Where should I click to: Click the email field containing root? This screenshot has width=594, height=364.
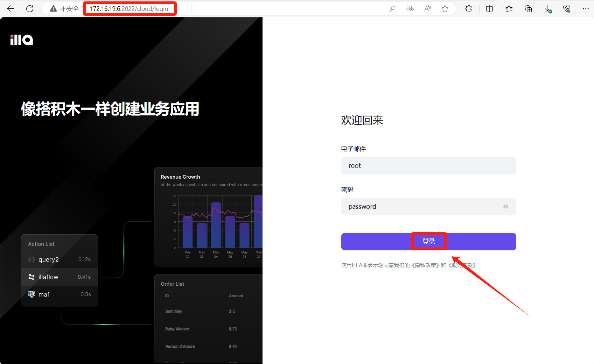point(428,166)
